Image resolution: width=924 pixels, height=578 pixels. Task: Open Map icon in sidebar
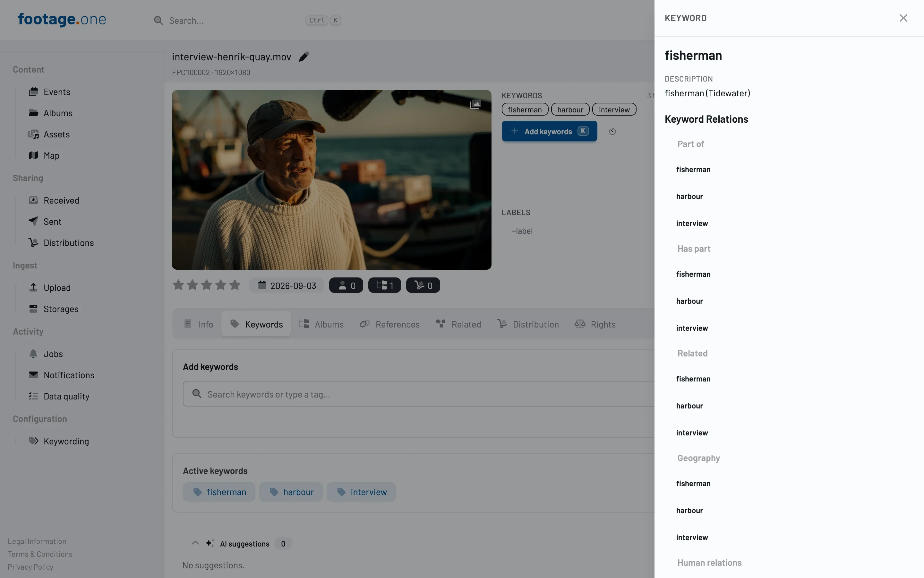point(33,155)
